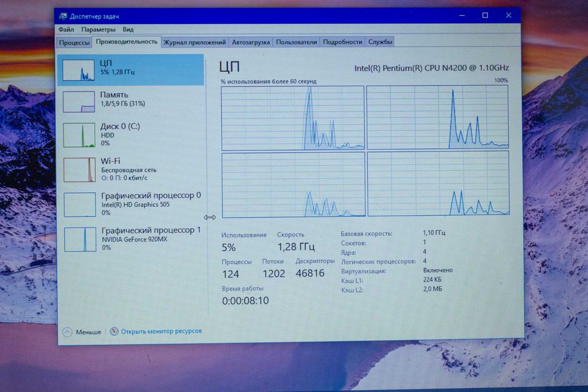Click the Intel(R) Pentium(R) CPU N4200 label
The image size is (588, 392).
point(432,68)
